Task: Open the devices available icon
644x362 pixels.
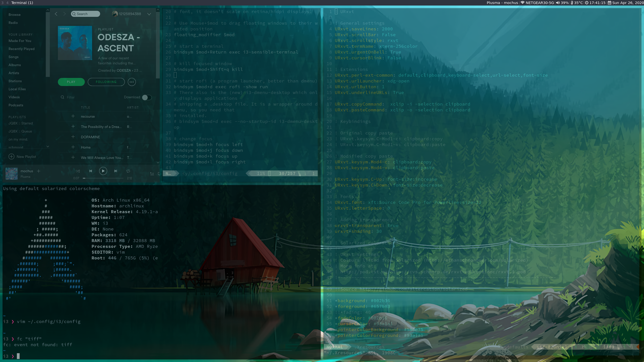Action: [159, 174]
